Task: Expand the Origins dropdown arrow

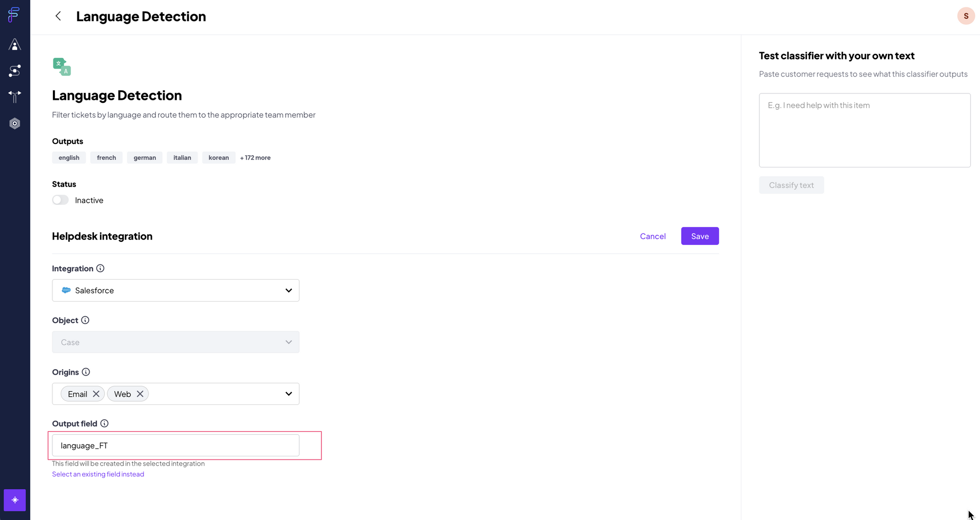Action: pyautogui.click(x=289, y=394)
